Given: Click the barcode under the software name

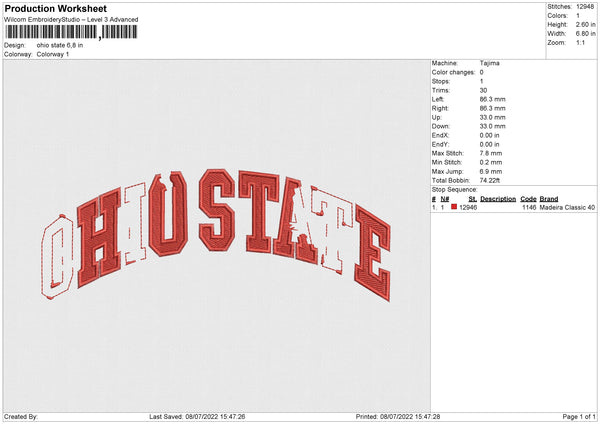Looking at the screenshot, I should pyautogui.click(x=70, y=32).
